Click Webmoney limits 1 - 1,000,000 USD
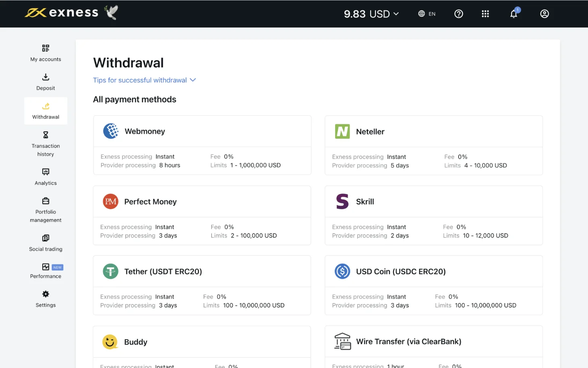The image size is (588, 368). point(246,165)
